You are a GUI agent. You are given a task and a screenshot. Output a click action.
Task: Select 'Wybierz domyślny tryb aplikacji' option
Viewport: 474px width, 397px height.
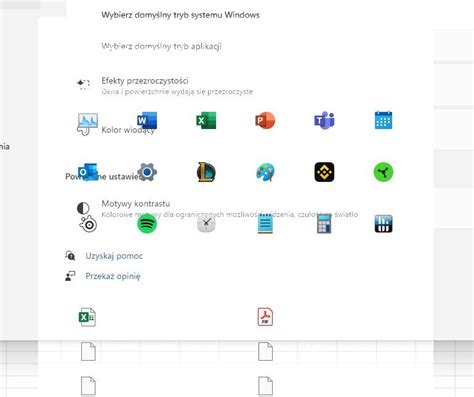161,46
